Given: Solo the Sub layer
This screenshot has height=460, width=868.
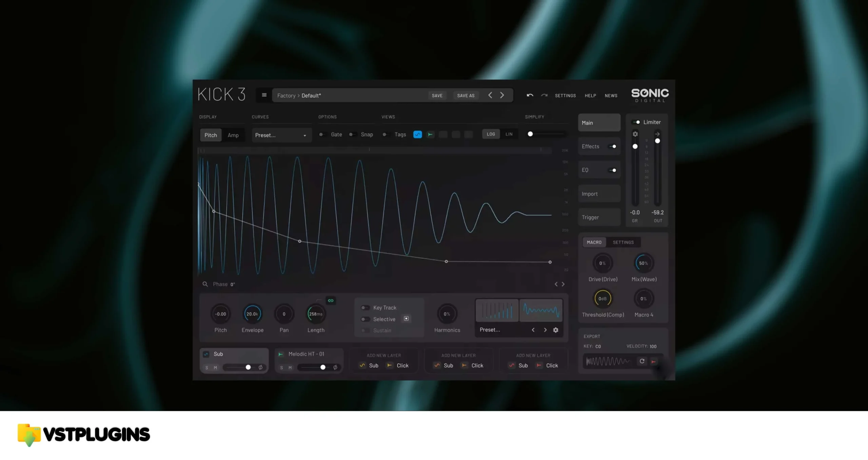Looking at the screenshot, I should pos(207,367).
